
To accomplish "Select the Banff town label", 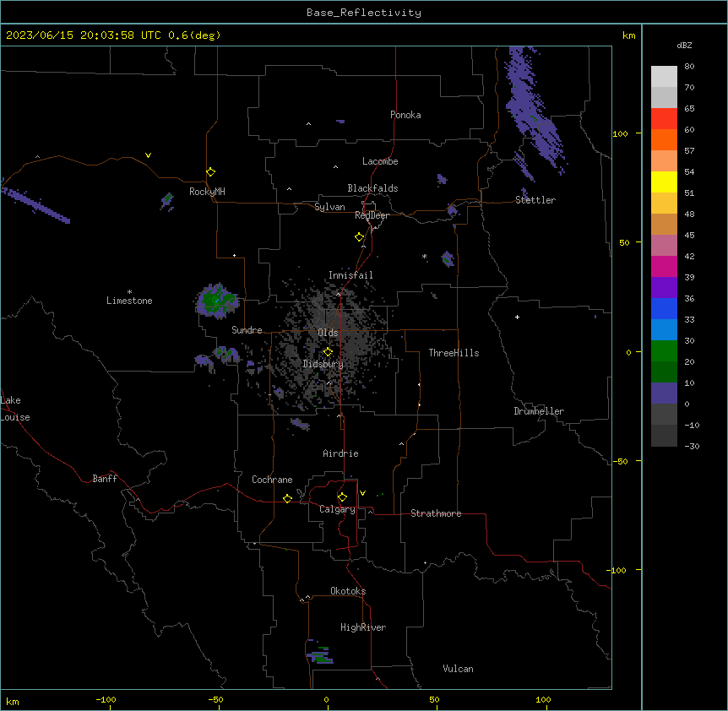I will pyautogui.click(x=105, y=479).
